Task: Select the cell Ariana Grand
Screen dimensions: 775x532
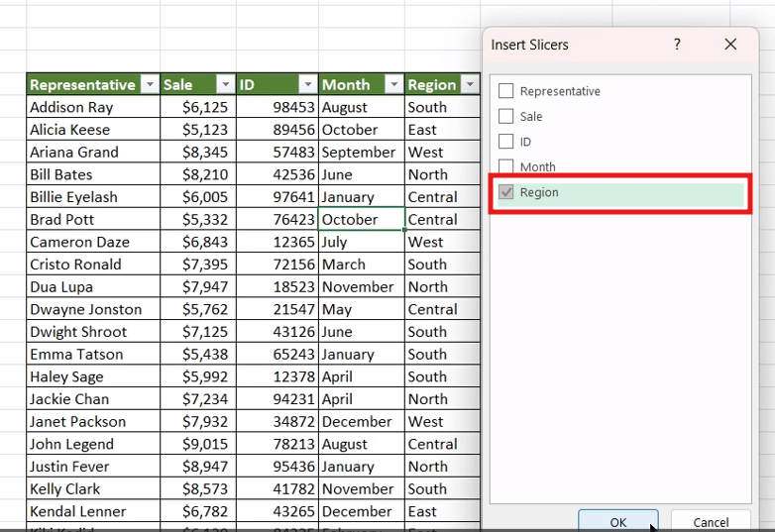Action: pos(93,152)
